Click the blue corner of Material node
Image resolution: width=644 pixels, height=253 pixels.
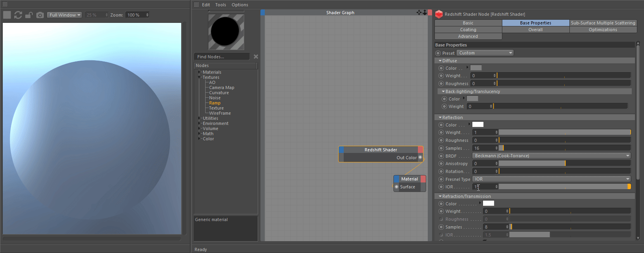point(397,179)
